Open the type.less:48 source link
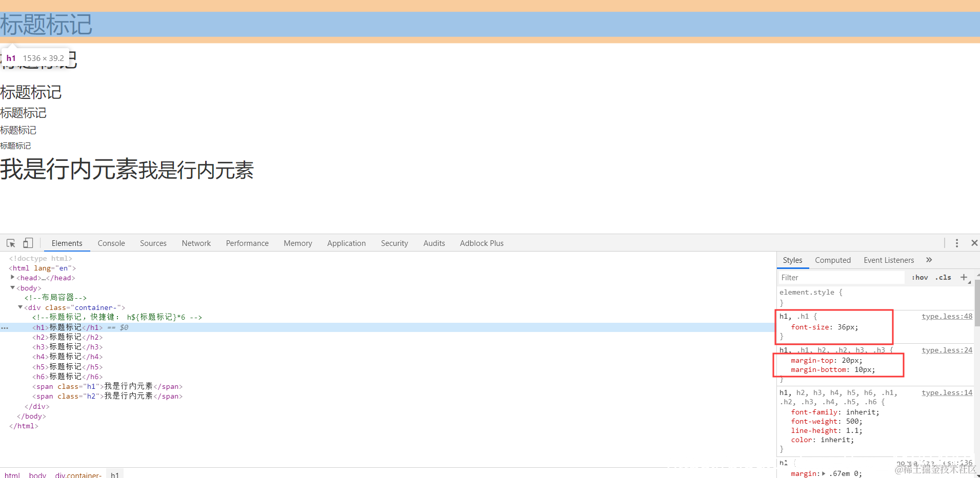Viewport: 980px width, 478px height. tap(947, 317)
